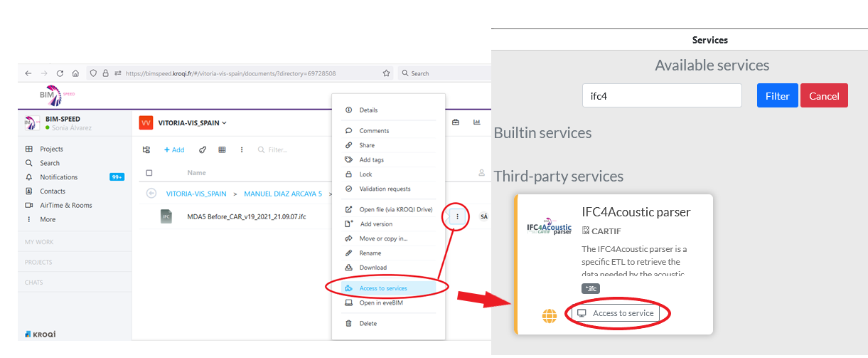Click the + Add button
868x358 pixels.
pos(174,150)
